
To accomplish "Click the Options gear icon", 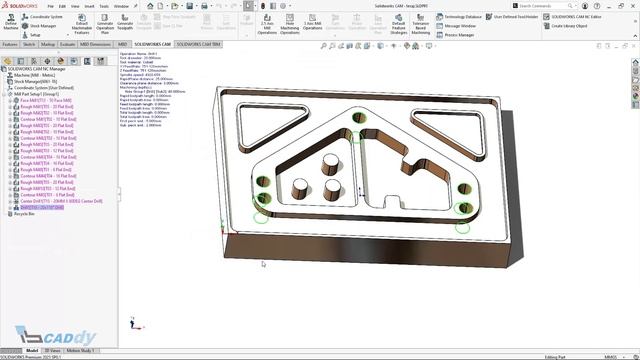I will coord(283,6).
